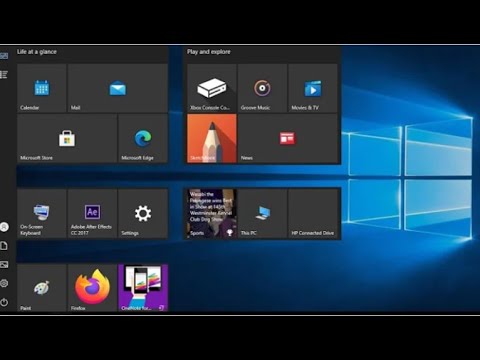
Task: Open the HP Connected Drive tile
Action: pos(313,214)
